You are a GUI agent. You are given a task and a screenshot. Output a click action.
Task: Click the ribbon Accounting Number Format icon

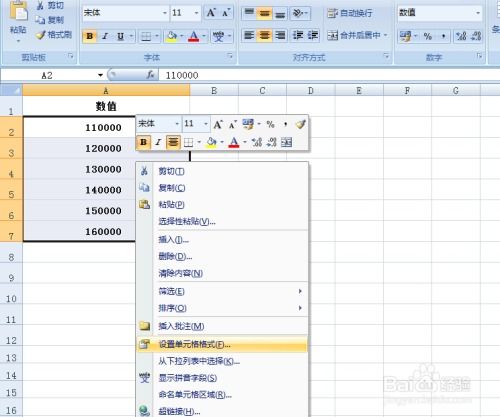pos(405,36)
